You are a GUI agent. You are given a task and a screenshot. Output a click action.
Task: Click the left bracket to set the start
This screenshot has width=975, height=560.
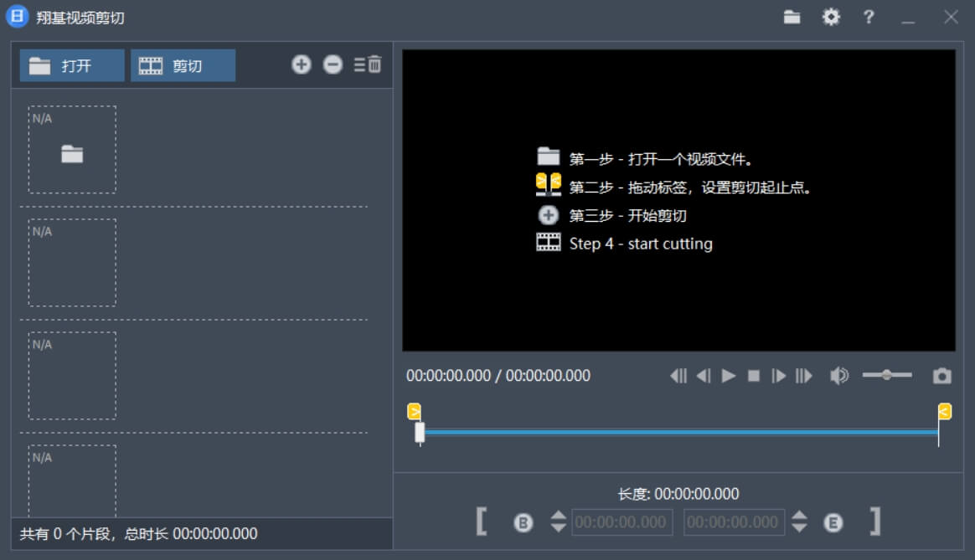coord(482,521)
